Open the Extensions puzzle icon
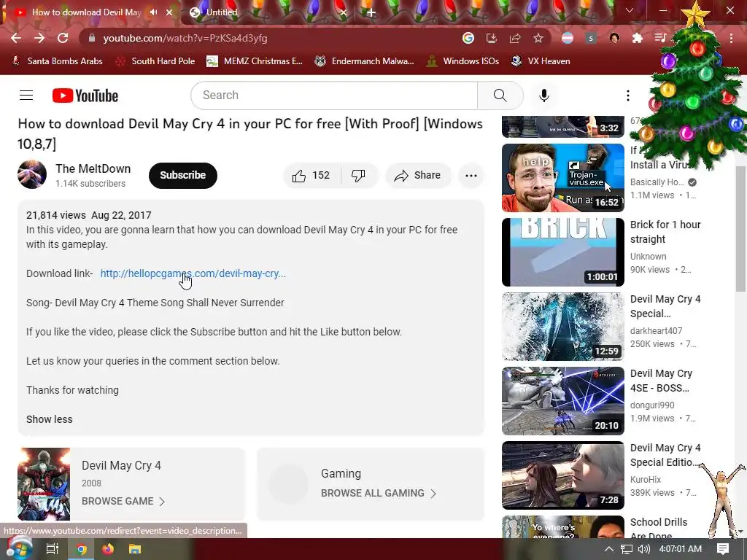Image resolution: width=747 pixels, height=560 pixels. tap(638, 38)
